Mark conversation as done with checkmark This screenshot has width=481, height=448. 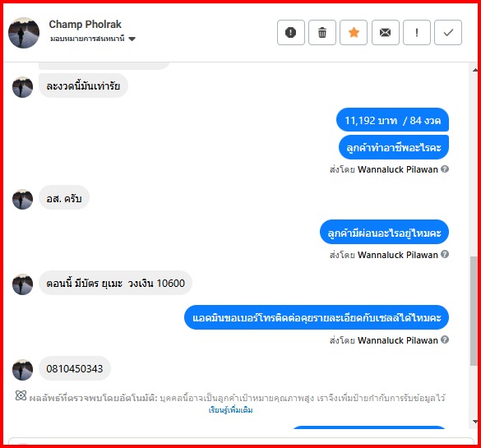tap(448, 33)
